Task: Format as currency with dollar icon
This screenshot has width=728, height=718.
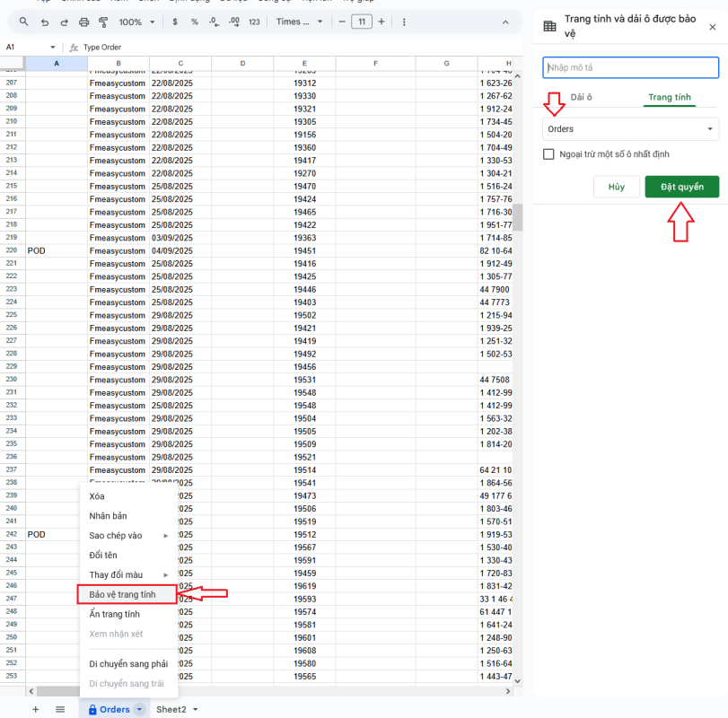Action: tap(174, 22)
